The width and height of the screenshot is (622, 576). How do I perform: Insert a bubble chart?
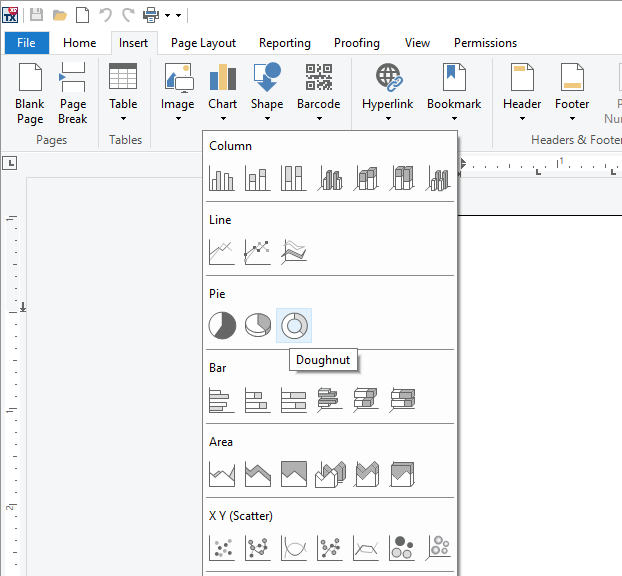pos(402,547)
